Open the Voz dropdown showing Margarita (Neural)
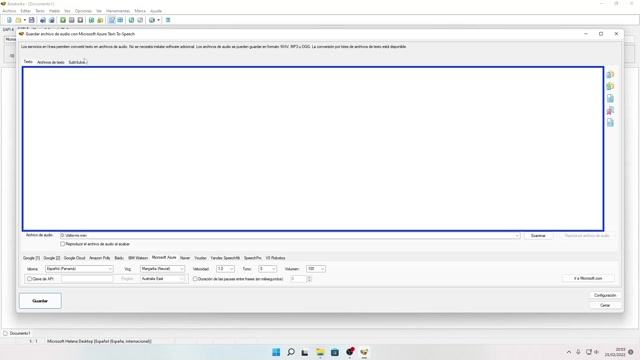The image size is (640, 360). click(162, 269)
